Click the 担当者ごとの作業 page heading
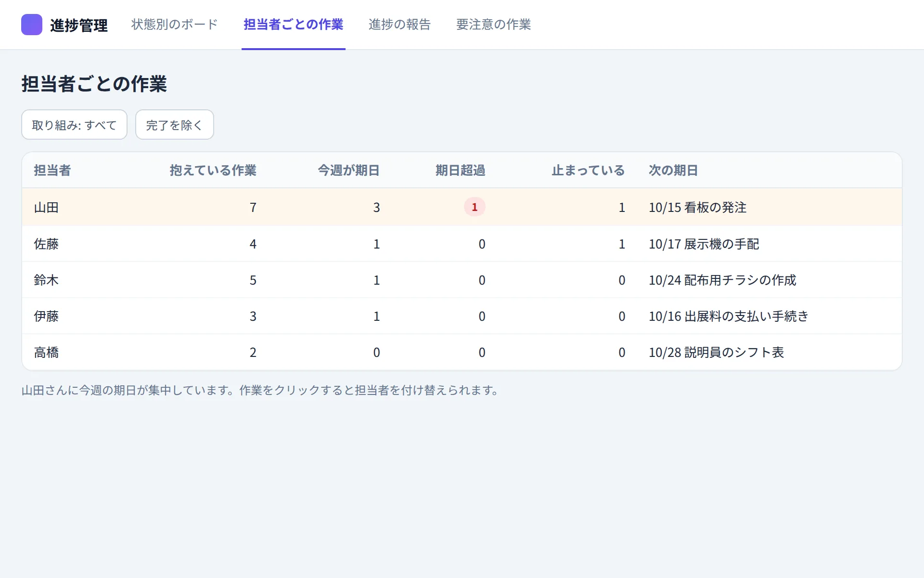This screenshot has width=924, height=578. click(x=94, y=84)
